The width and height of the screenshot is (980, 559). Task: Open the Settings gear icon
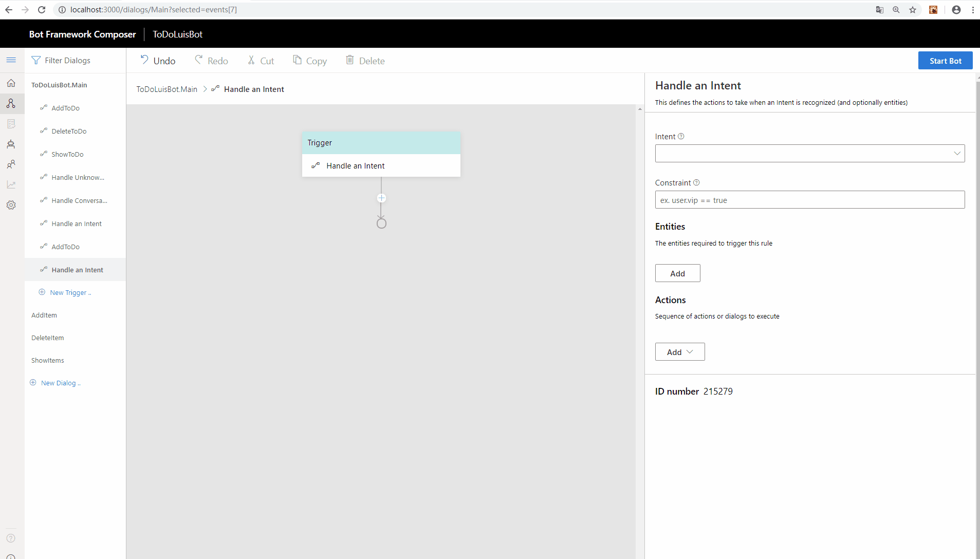click(x=11, y=205)
